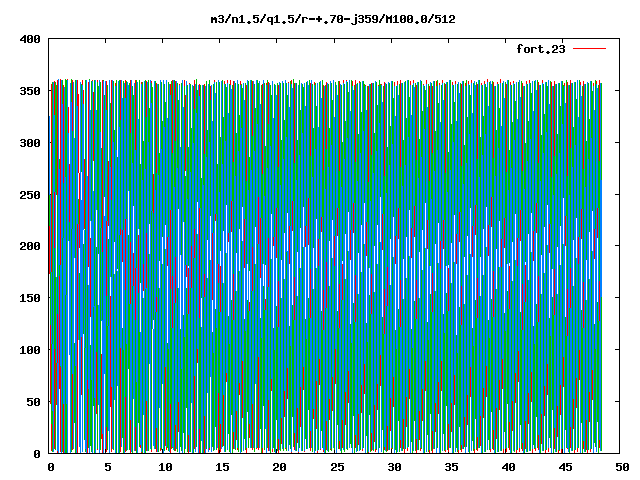Image resolution: width=640 pixels, height=480 pixels.
Task: Click the y-axis label 200
Action: click(x=30, y=246)
